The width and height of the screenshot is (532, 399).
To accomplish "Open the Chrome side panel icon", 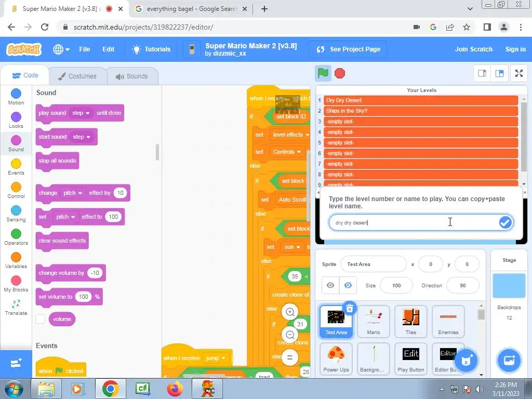I will pos(487,27).
